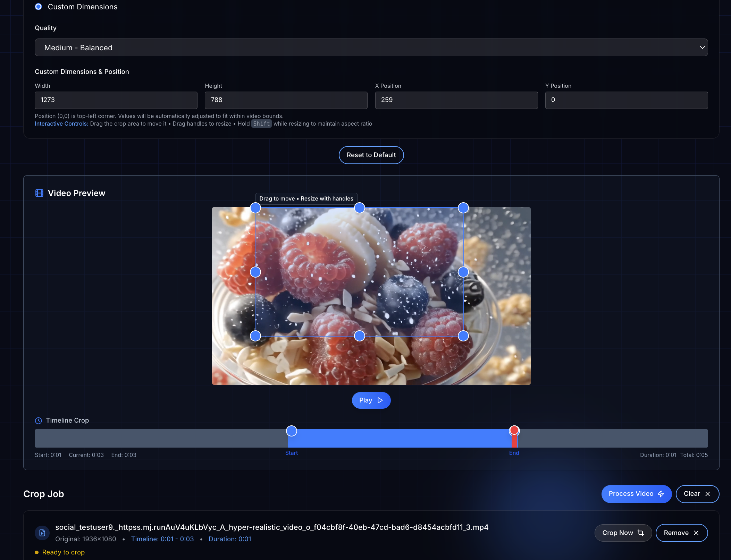731x560 pixels.
Task: Click the blue Start timeline handle
Action: coord(292,431)
